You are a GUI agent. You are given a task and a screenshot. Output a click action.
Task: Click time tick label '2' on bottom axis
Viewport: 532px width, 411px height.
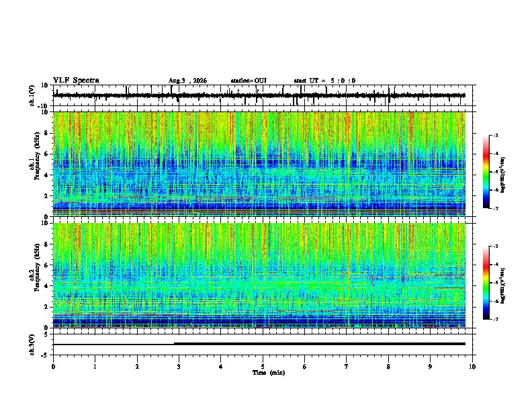click(x=137, y=367)
